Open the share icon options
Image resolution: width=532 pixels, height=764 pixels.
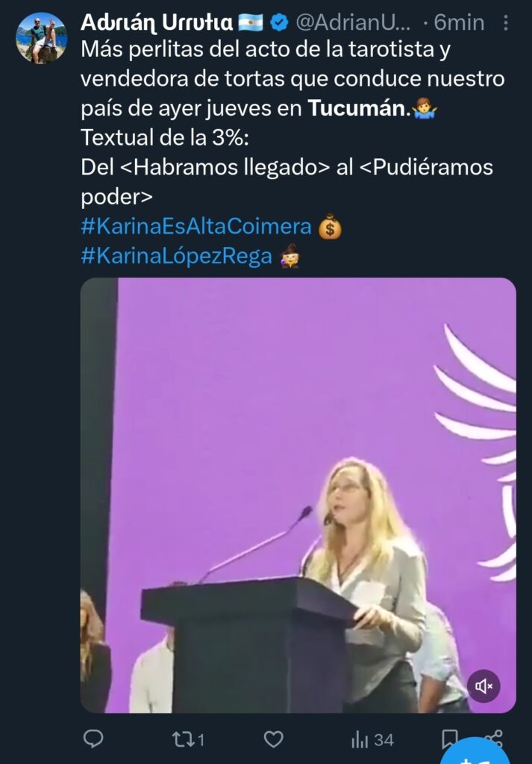493,738
